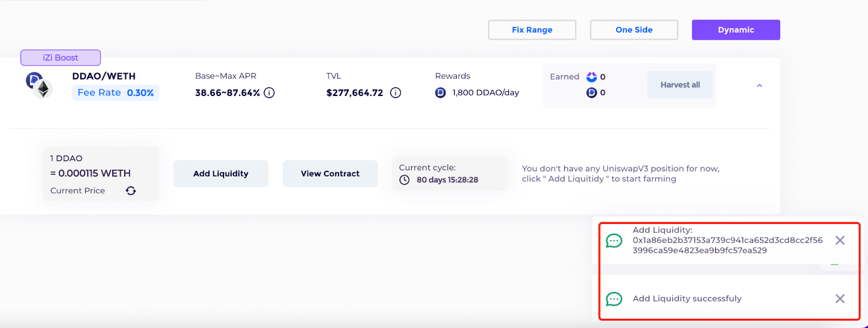This screenshot has width=868, height=328.
Task: Click the TVL info icon
Action: [x=395, y=93]
